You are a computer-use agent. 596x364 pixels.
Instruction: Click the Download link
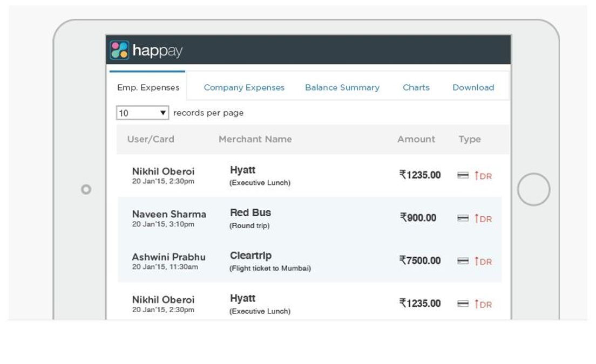[x=473, y=87]
